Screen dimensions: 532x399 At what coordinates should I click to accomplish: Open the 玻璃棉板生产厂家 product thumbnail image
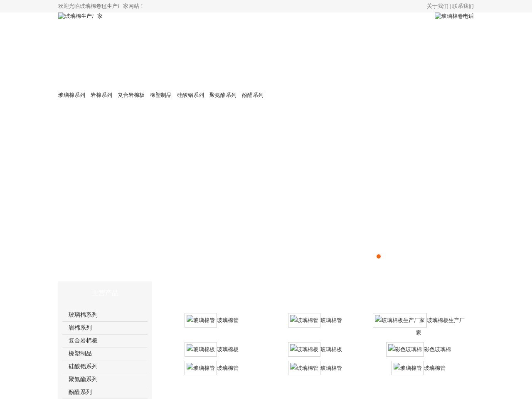(x=400, y=320)
